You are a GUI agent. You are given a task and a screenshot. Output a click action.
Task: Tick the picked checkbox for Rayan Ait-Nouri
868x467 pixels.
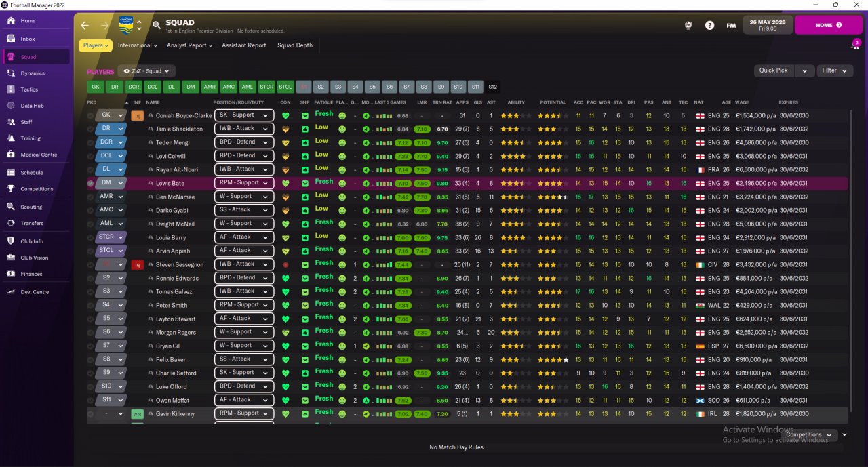pyautogui.click(x=90, y=169)
